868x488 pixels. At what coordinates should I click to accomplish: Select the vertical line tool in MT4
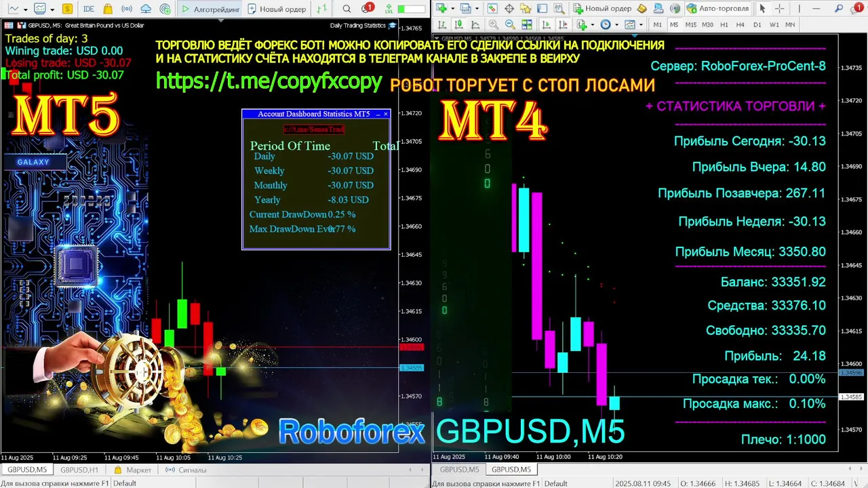point(799,9)
